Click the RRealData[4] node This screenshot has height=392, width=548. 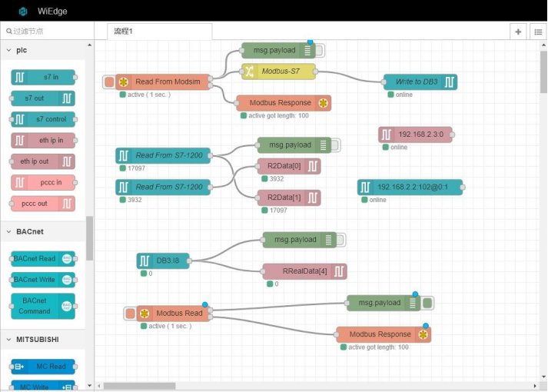click(305, 271)
